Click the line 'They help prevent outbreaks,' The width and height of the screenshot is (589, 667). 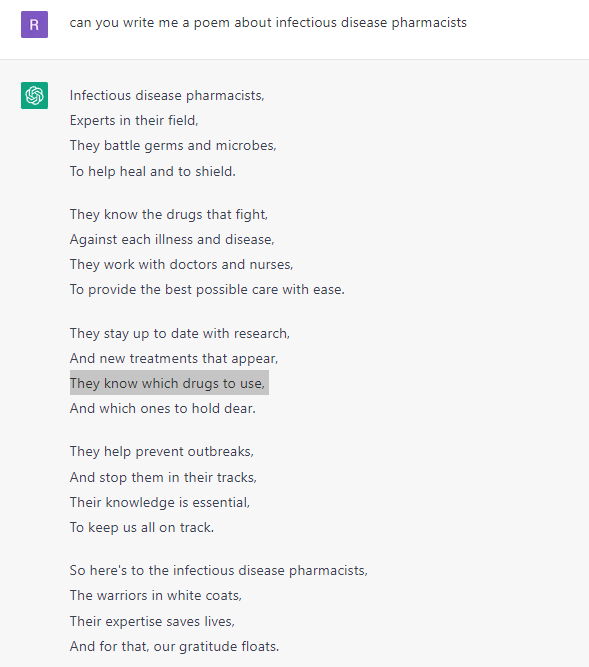162,452
